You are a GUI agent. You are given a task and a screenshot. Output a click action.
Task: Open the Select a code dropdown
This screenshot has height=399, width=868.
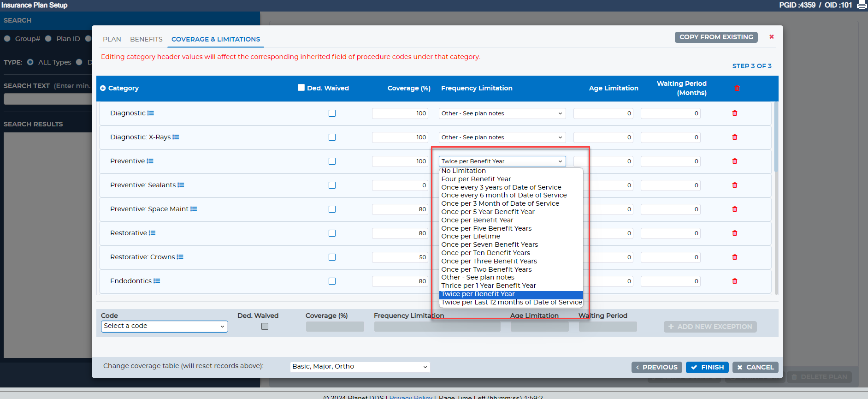(x=165, y=326)
